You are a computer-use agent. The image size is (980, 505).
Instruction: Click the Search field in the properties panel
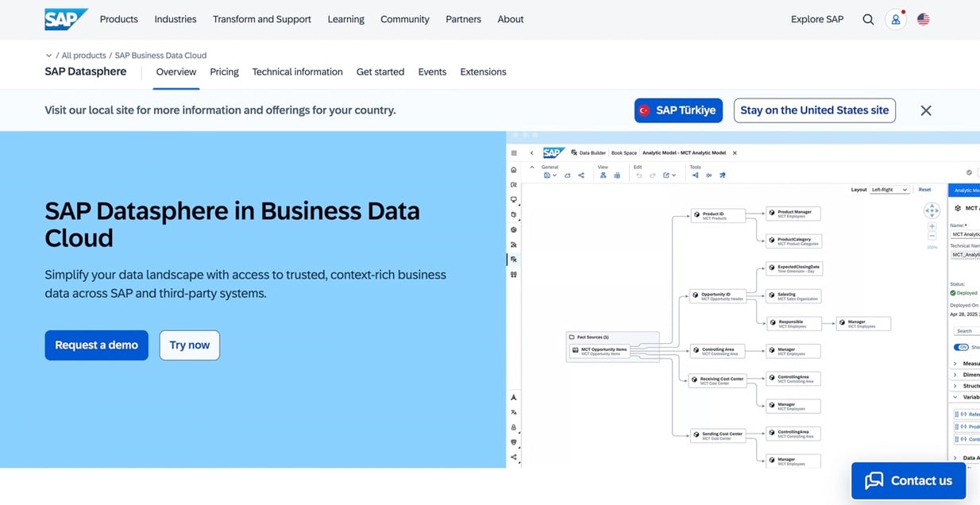(x=966, y=330)
